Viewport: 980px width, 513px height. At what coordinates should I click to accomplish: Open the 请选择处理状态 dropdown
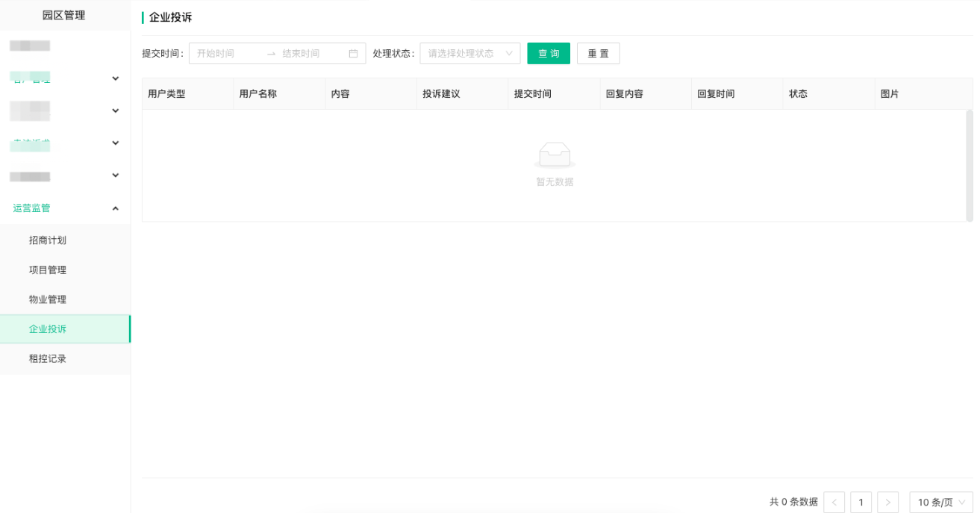click(470, 54)
